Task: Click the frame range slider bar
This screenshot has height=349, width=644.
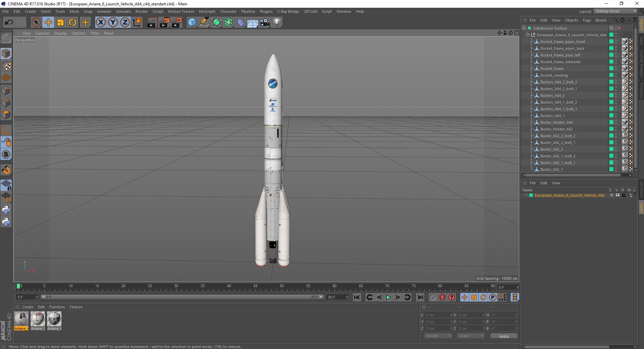Action: 182,297
